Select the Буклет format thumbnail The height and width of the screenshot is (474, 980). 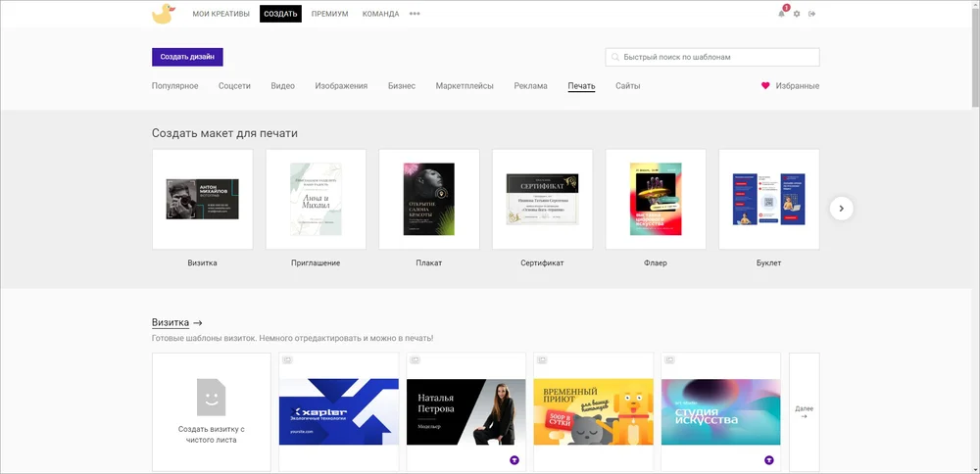pos(768,199)
